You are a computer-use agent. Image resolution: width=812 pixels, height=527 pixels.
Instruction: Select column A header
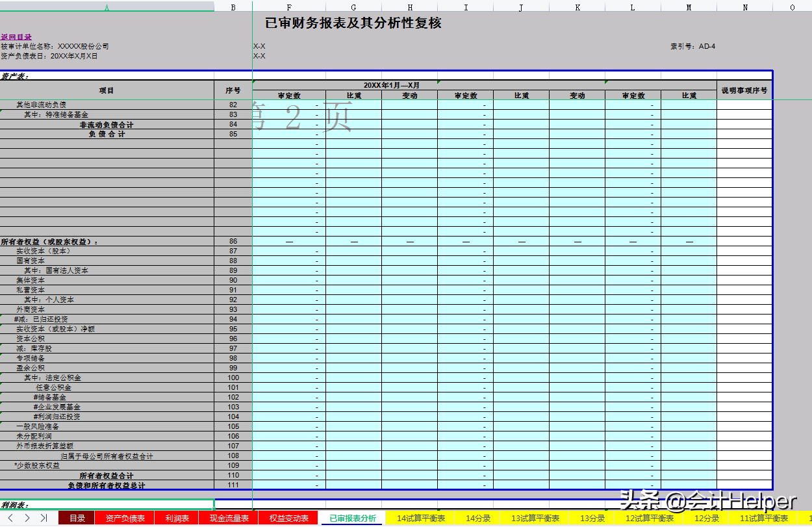[x=107, y=6]
